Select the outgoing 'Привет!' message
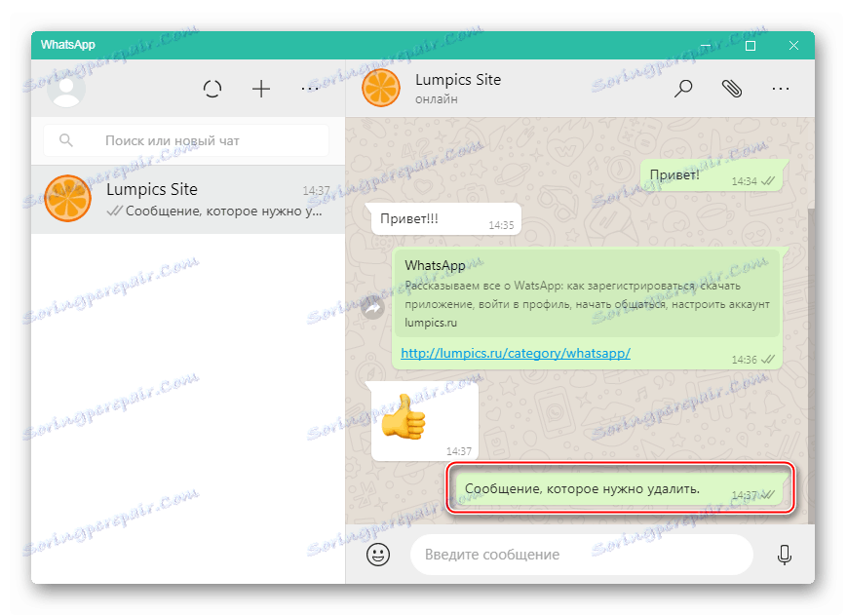847x616 pixels. [x=712, y=175]
